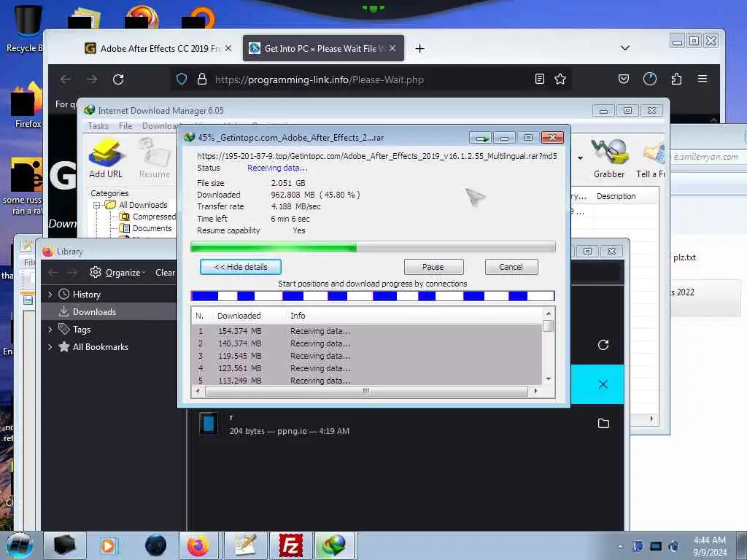747x560 pixels.
Task: List all tabs with chevron button
Action: [x=625, y=48]
